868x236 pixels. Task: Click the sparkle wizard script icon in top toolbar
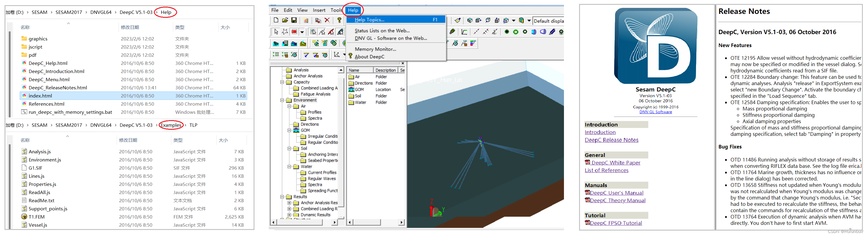[306, 21]
